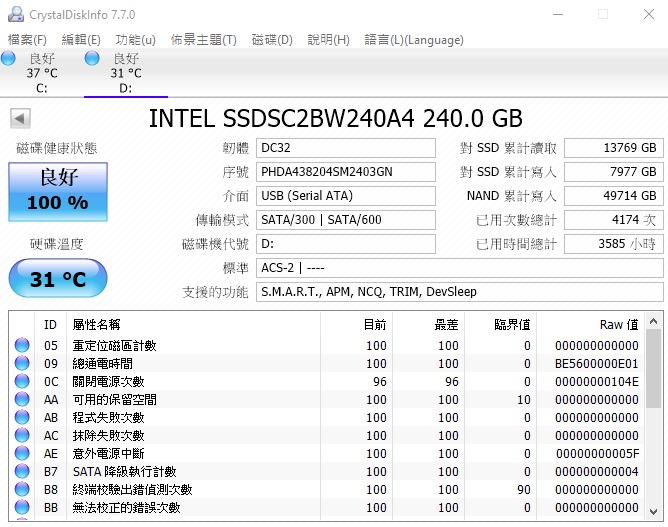Click scrollbar down arrow in SMART list
The height and width of the screenshot is (527, 668).
(x=654, y=511)
